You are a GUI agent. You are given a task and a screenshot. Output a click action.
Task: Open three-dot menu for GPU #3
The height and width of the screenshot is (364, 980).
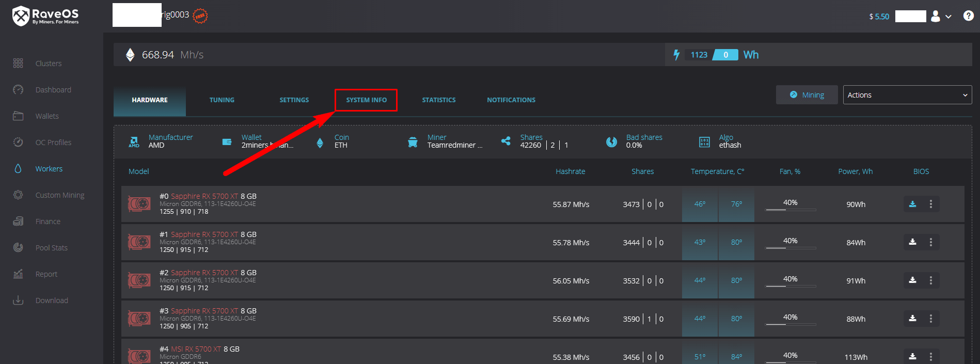point(930,319)
